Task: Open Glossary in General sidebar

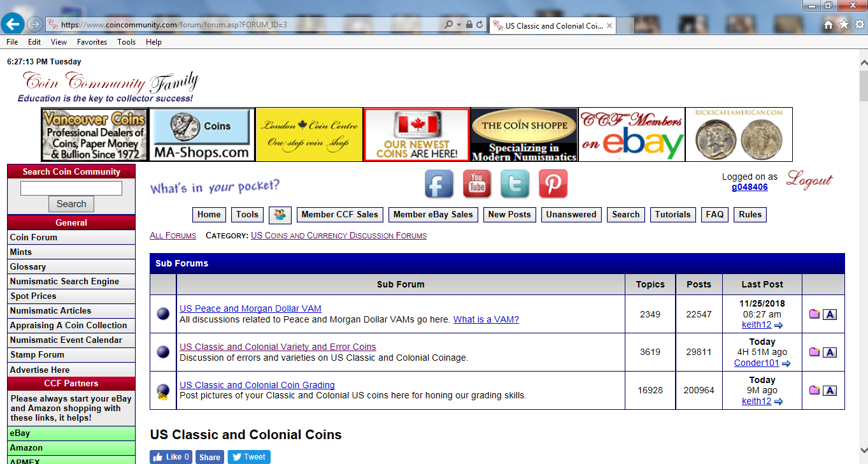Action: pyautogui.click(x=71, y=267)
